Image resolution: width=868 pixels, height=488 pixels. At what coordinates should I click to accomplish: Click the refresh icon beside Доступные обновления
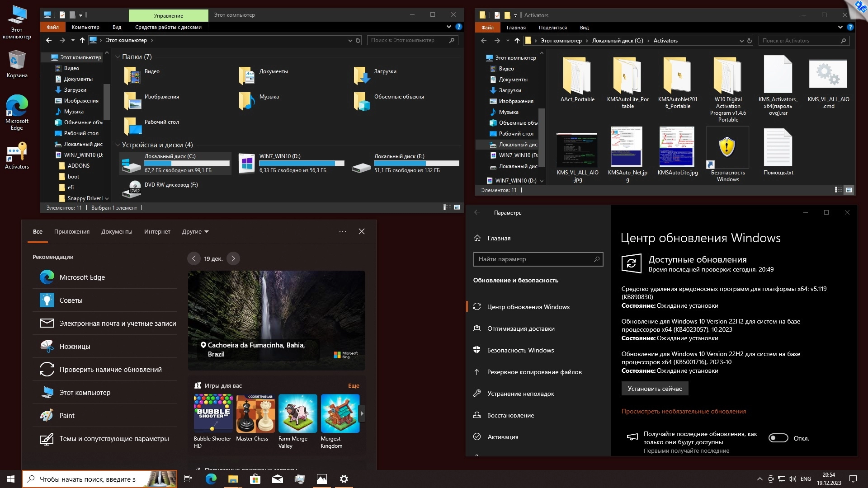[631, 263]
